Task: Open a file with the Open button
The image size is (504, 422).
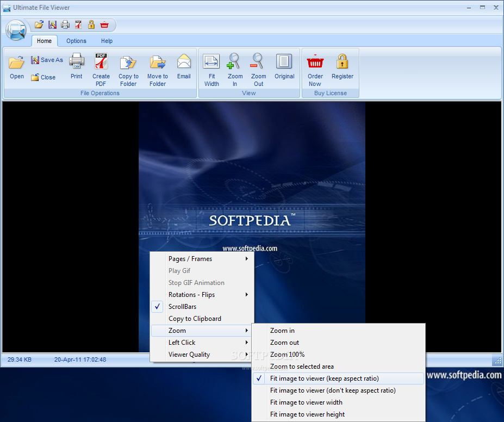Action: [17, 67]
